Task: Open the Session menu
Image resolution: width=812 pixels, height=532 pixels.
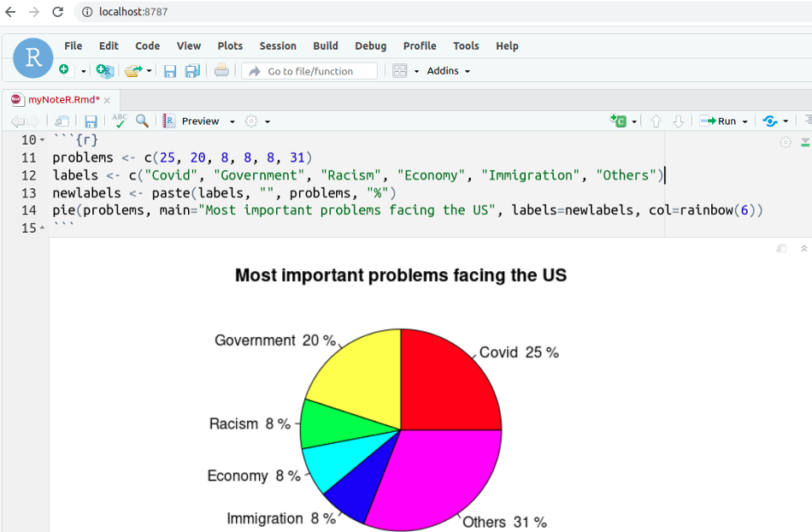Action: [x=277, y=46]
